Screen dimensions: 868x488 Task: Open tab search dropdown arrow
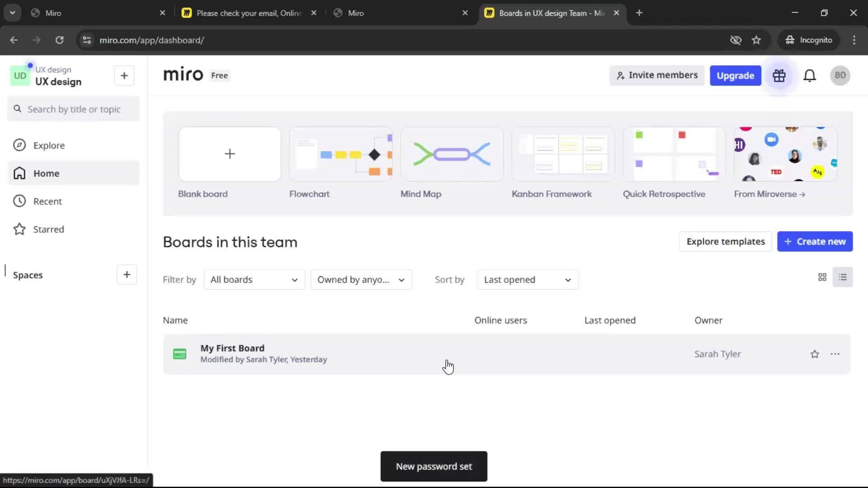[12, 13]
